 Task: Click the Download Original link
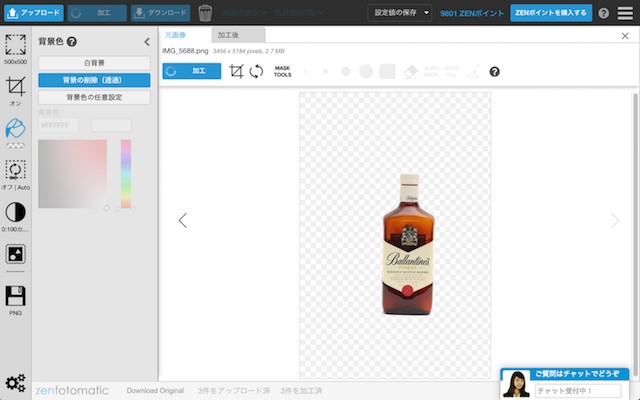tap(155, 391)
